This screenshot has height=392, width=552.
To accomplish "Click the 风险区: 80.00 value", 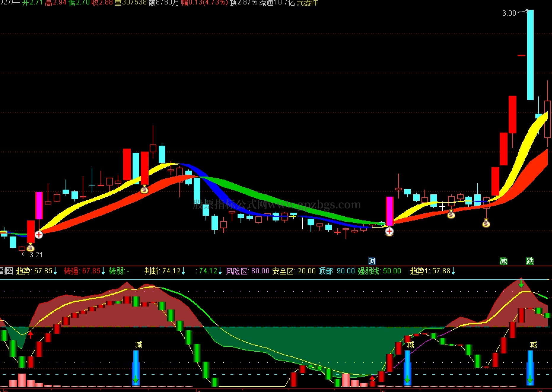I will pyautogui.click(x=248, y=271).
